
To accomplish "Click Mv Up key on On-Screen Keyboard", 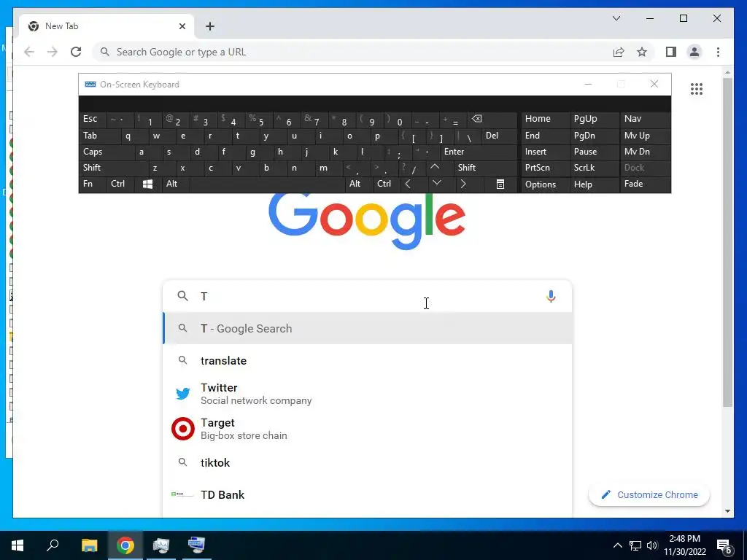I will tap(645, 136).
